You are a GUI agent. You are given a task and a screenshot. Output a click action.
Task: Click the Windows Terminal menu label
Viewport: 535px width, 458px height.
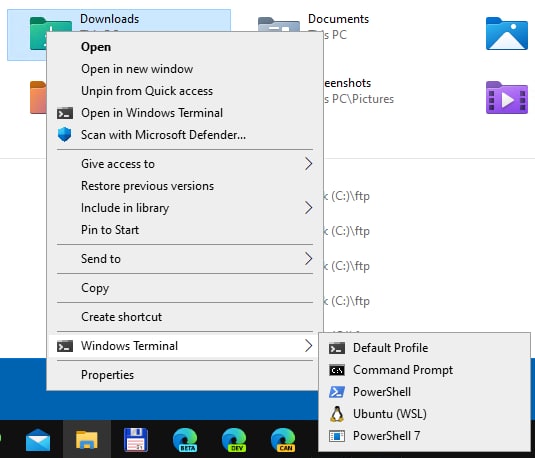pyautogui.click(x=129, y=346)
